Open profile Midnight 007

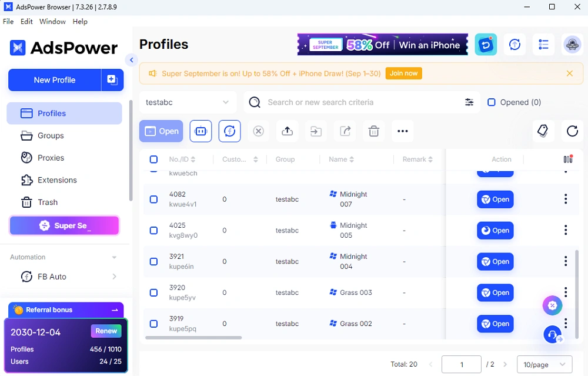pyautogui.click(x=495, y=199)
